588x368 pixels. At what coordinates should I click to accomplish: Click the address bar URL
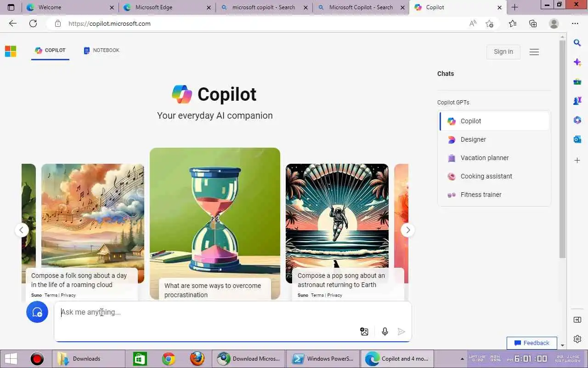pos(109,23)
